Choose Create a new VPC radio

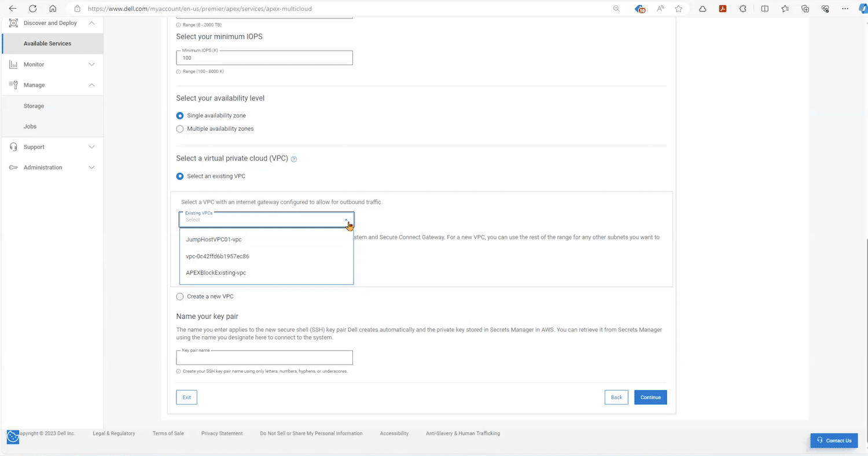click(x=180, y=296)
